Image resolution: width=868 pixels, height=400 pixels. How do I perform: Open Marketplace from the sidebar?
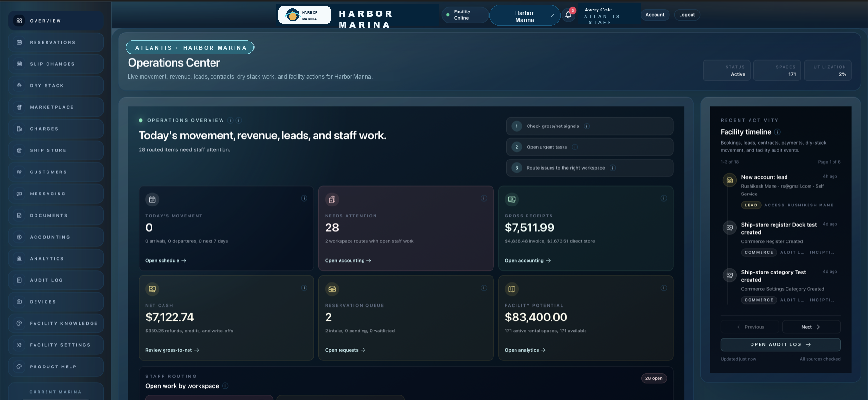tap(56, 107)
